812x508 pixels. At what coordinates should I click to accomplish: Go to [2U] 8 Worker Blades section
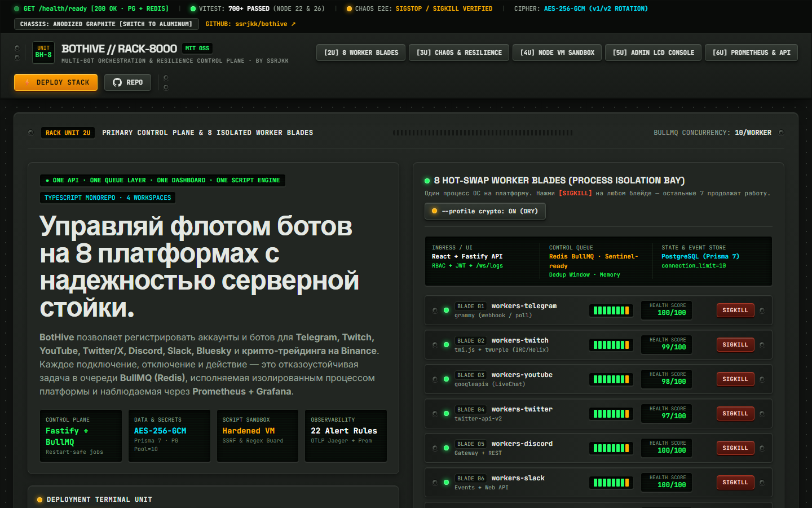click(x=361, y=52)
